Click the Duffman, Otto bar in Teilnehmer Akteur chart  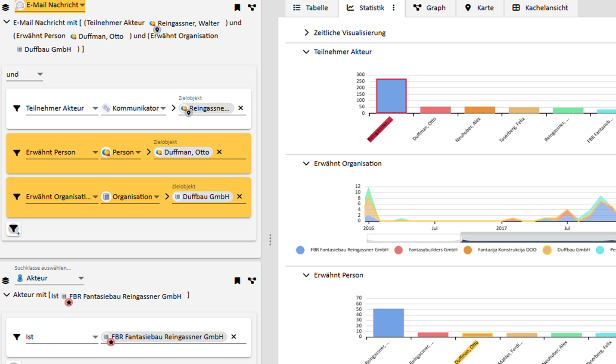click(436, 110)
